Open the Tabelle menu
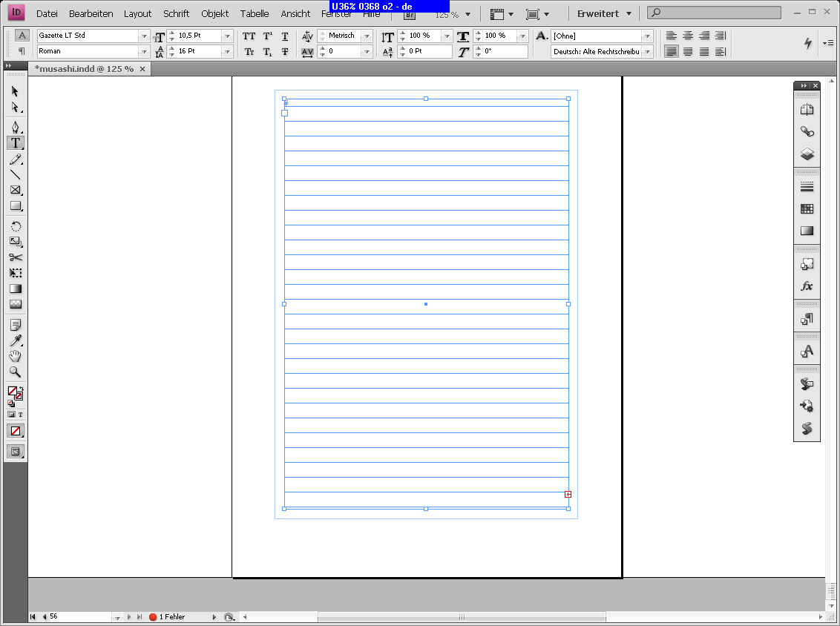The image size is (840, 626). tap(255, 13)
